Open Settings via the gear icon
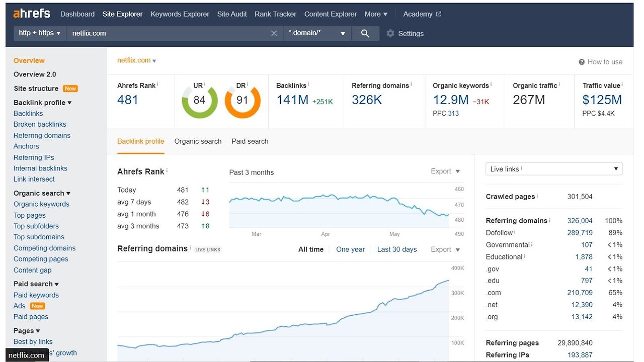Viewport: 644px width, 362px height. point(390,33)
